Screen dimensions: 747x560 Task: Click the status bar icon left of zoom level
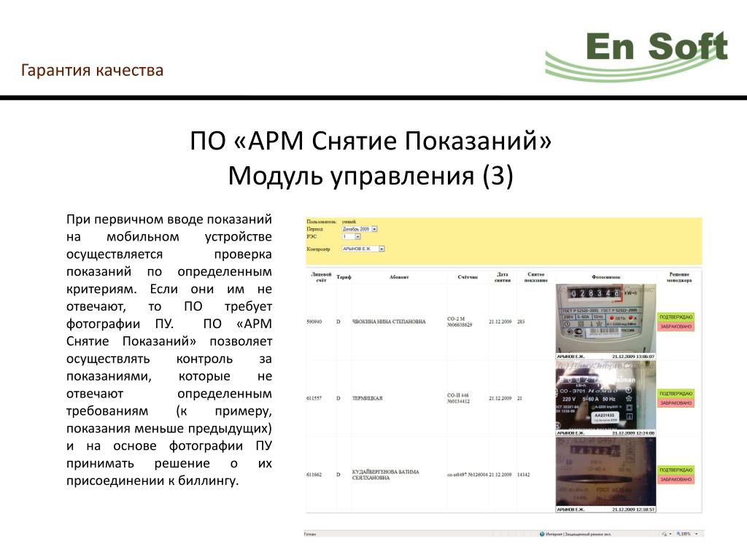pos(665,534)
